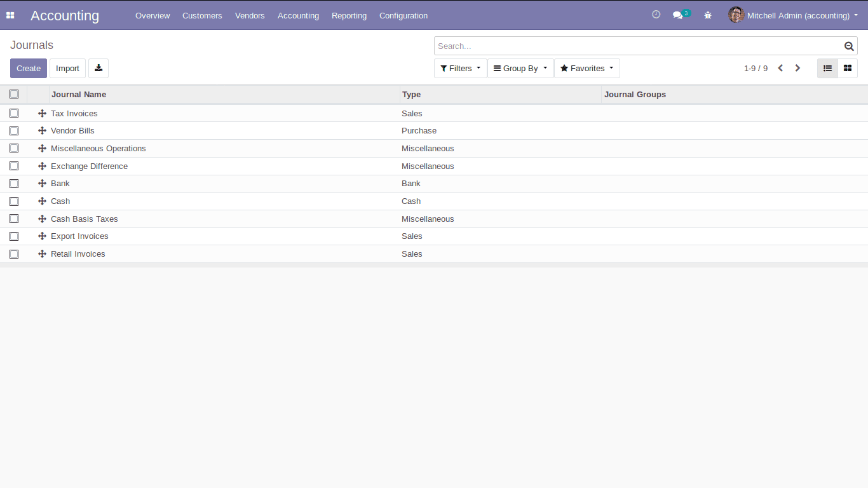Image resolution: width=868 pixels, height=488 pixels.
Task: Click drag handle of Exchange Difference row
Action: pos(42,166)
